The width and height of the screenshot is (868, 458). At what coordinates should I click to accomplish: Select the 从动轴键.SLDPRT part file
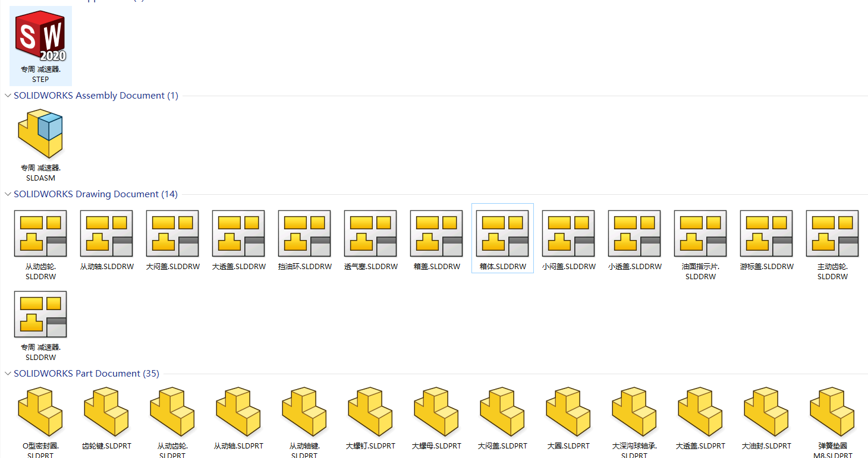(304, 422)
